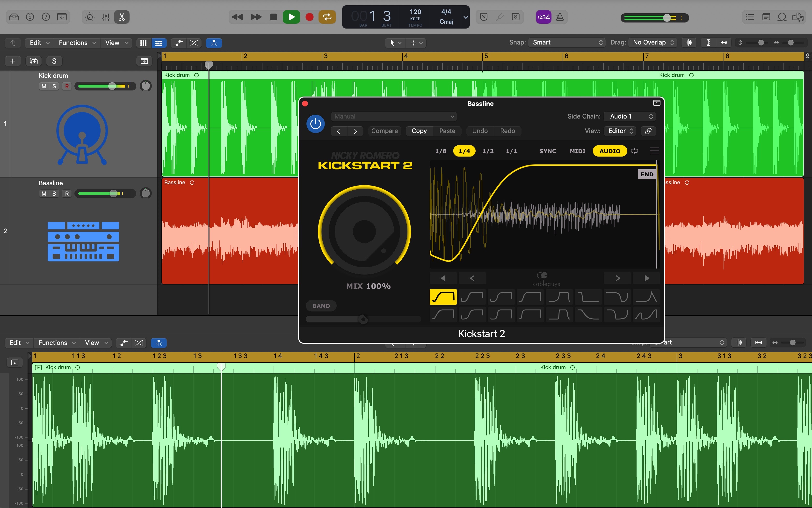Click Paste button in plugin header
Viewport: 812px width, 508px height.
click(x=447, y=131)
